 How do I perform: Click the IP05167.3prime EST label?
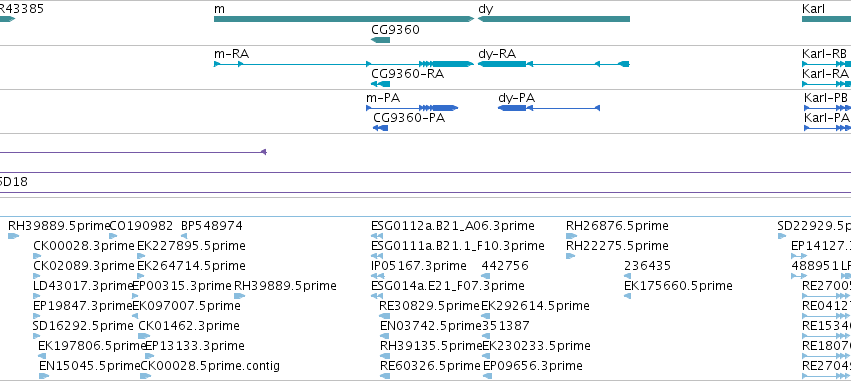pos(418,266)
